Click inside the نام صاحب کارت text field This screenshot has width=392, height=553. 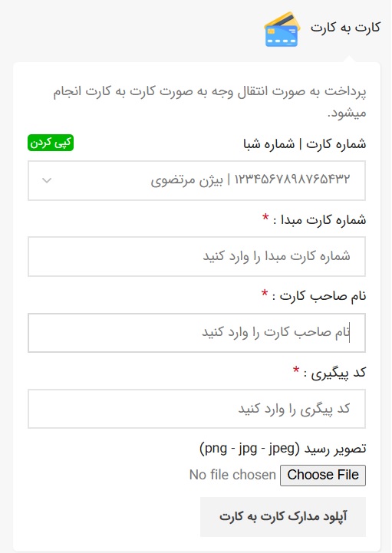pyautogui.click(x=196, y=333)
